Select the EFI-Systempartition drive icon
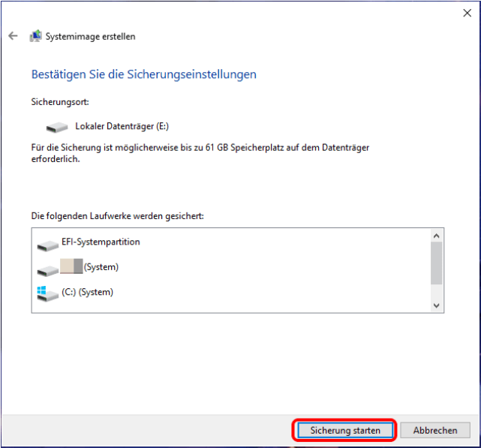 point(47,246)
